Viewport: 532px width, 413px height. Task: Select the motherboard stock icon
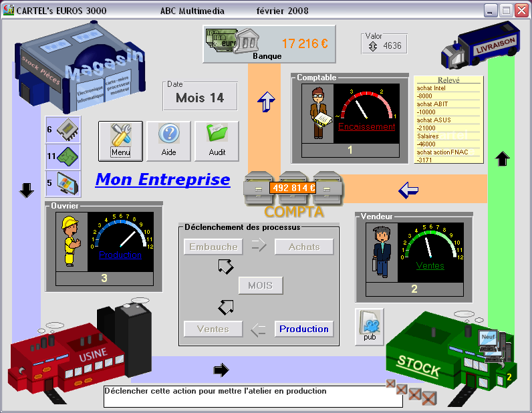click(68, 156)
